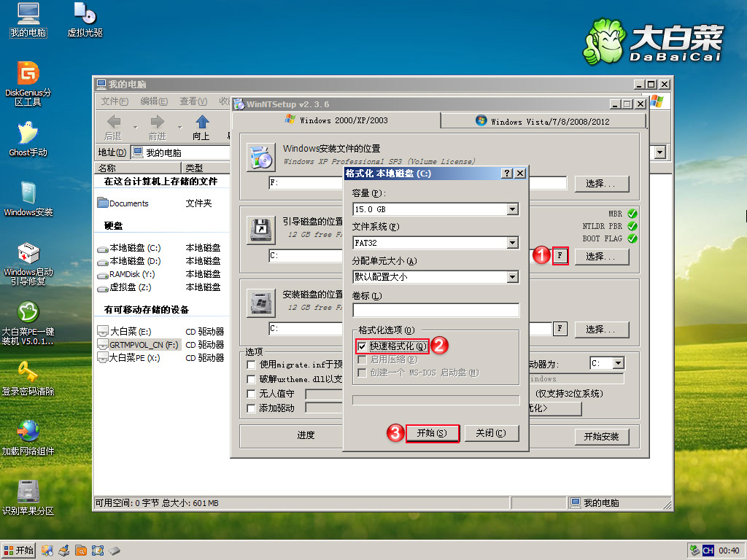The width and height of the screenshot is (747, 560).
Task: Open the 文件系统 FAT32 dropdown
Action: (x=512, y=244)
